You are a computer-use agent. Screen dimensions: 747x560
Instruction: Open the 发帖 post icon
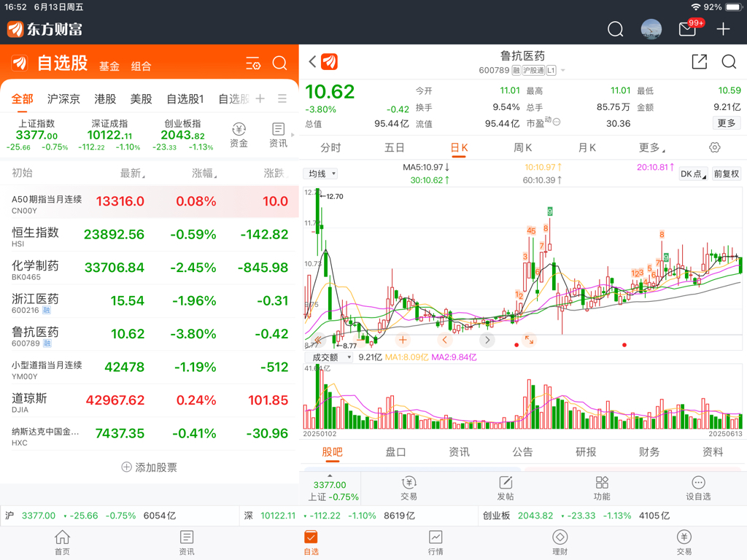point(506,488)
